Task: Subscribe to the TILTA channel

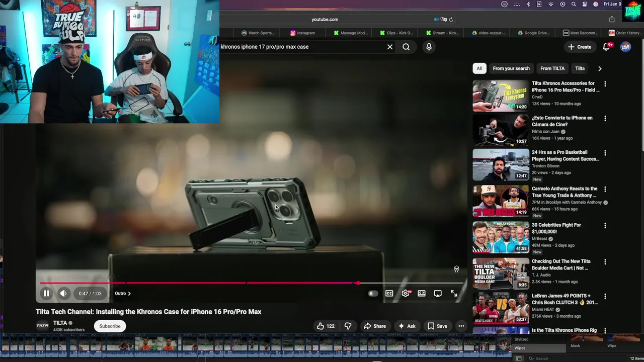Action: [110, 326]
